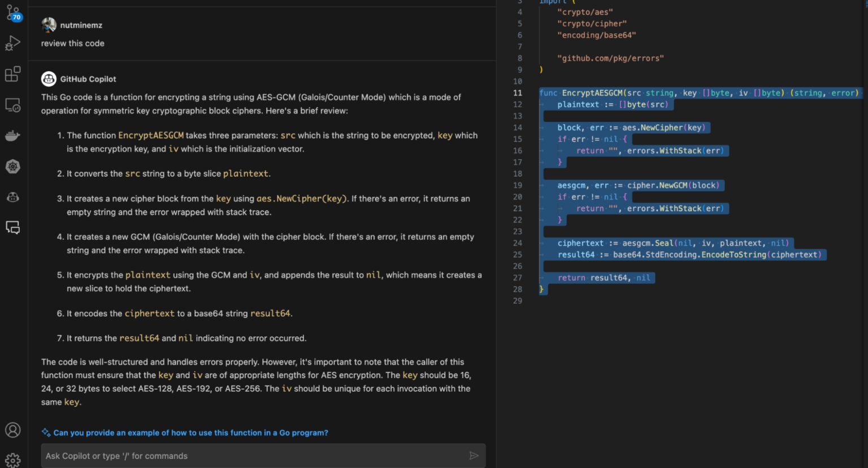868x468 pixels.
Task: Open the Extensions view
Action: tap(12, 74)
